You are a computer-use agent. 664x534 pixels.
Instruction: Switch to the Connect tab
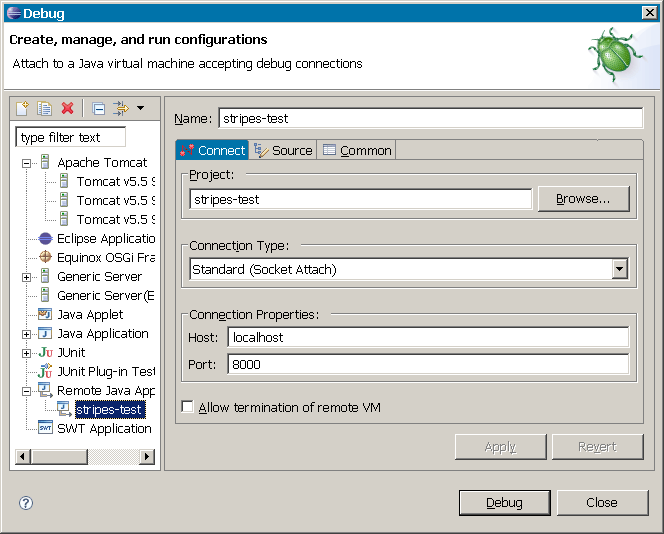point(212,150)
